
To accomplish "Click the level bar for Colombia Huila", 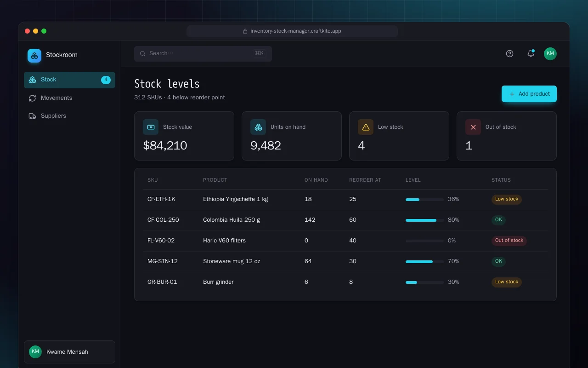I will 425,220.
